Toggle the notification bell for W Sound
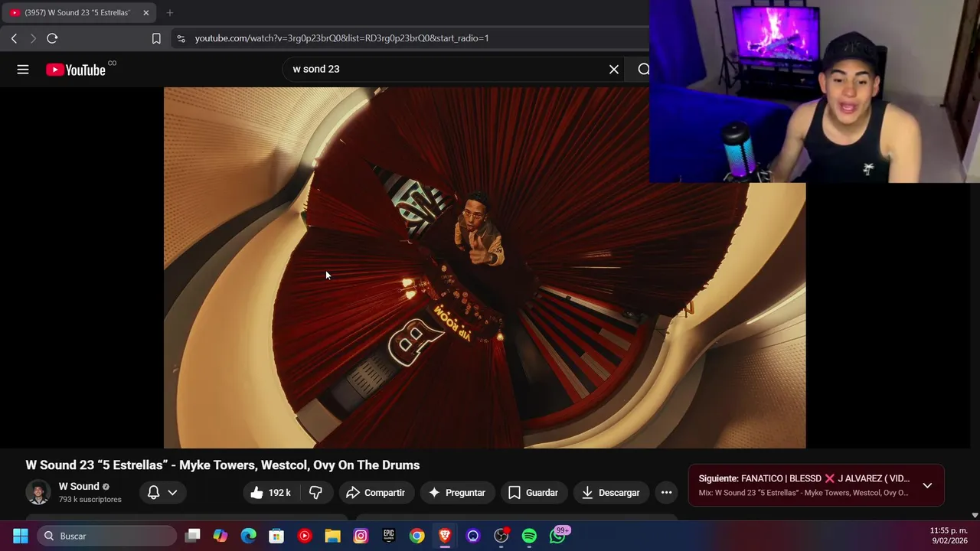 (153, 493)
